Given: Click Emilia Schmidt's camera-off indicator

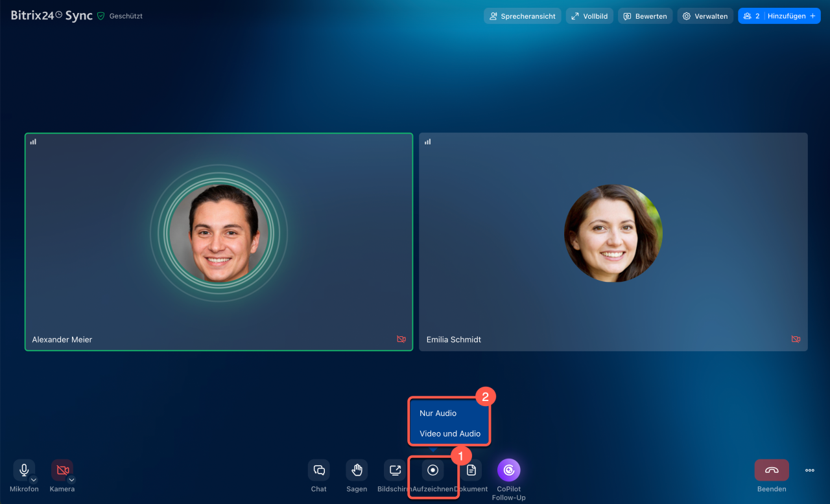Looking at the screenshot, I should (796, 339).
